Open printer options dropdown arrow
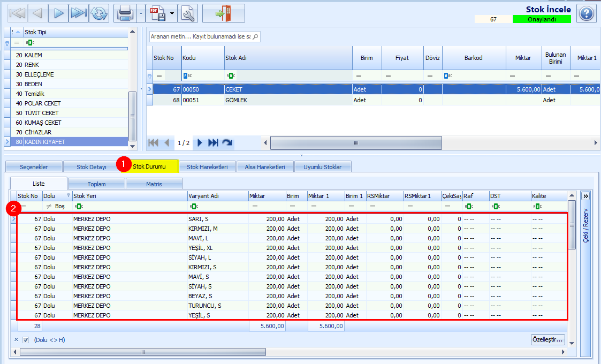The image size is (601, 364). (x=141, y=13)
